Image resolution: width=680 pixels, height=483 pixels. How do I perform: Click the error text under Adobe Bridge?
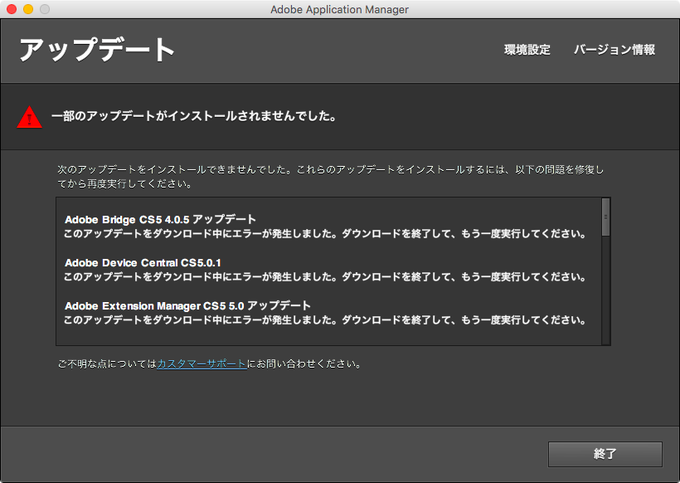pyautogui.click(x=325, y=234)
